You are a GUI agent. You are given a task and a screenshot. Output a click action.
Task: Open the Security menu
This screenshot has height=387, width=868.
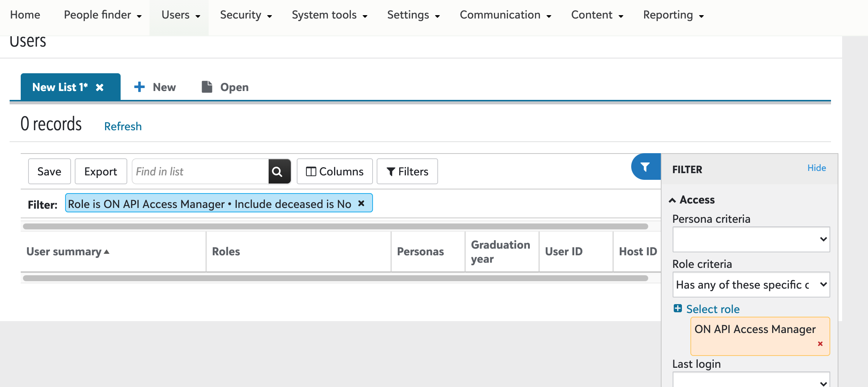click(x=246, y=15)
